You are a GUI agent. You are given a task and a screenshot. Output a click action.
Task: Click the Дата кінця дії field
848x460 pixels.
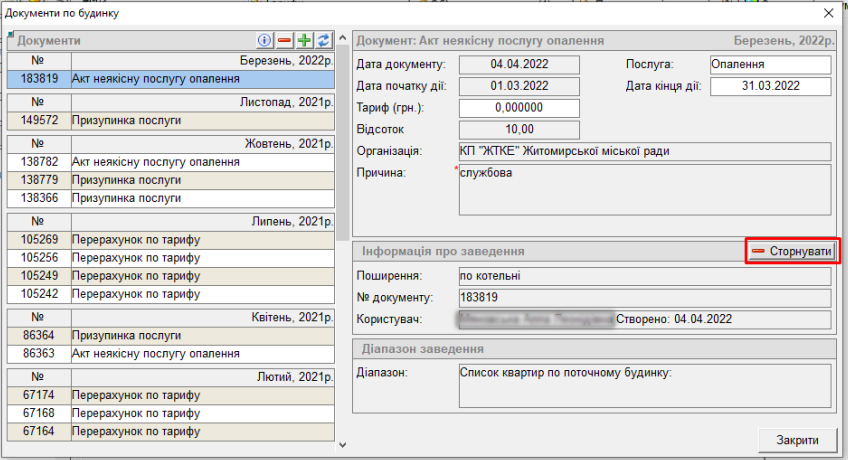(771, 86)
